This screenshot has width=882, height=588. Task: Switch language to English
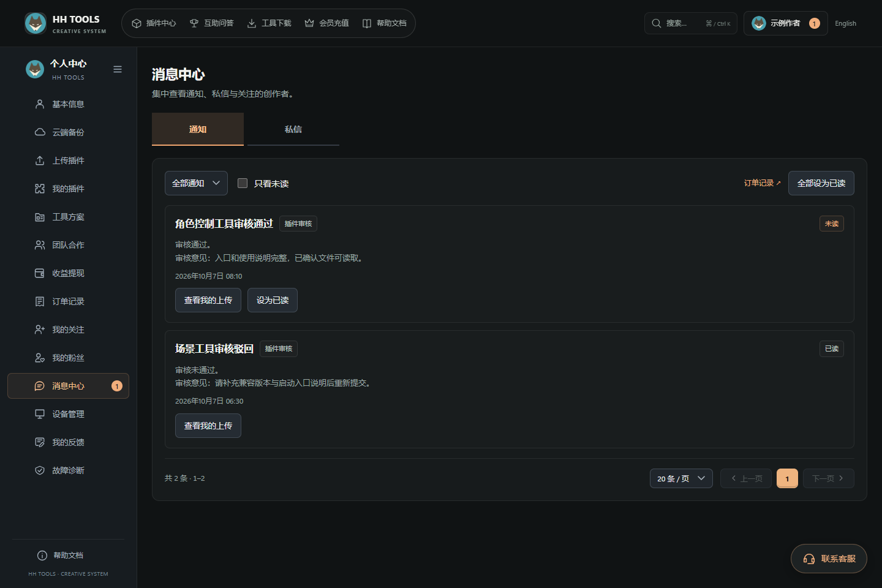(845, 23)
